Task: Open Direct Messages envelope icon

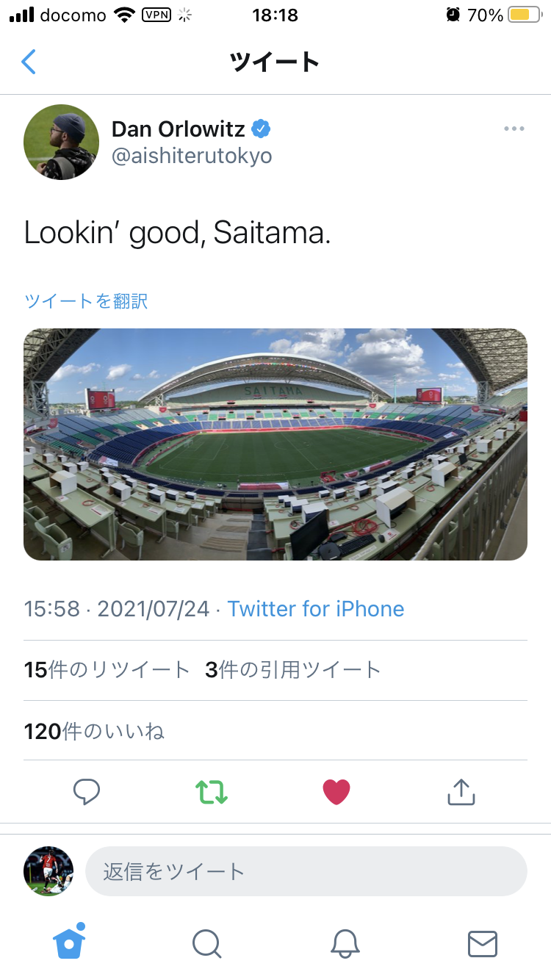Action: click(483, 943)
